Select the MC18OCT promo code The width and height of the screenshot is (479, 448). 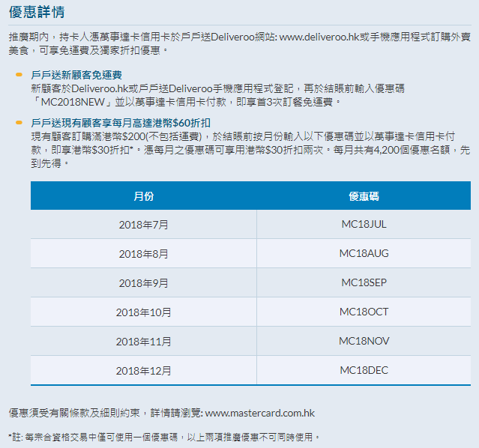point(364,312)
